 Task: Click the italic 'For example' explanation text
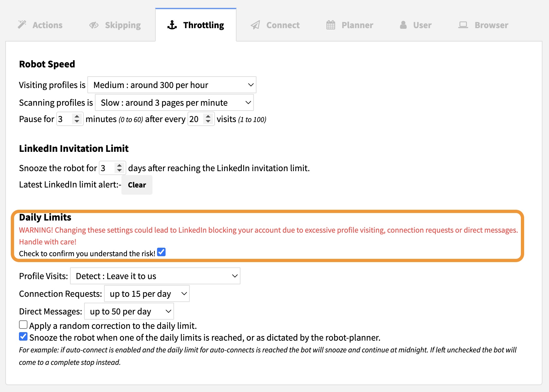click(x=268, y=356)
